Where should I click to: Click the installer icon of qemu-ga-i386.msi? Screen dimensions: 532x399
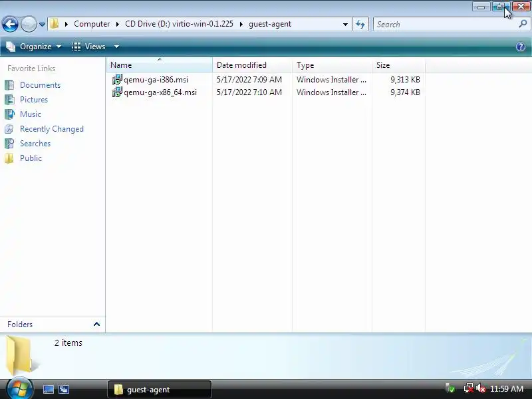tap(117, 79)
